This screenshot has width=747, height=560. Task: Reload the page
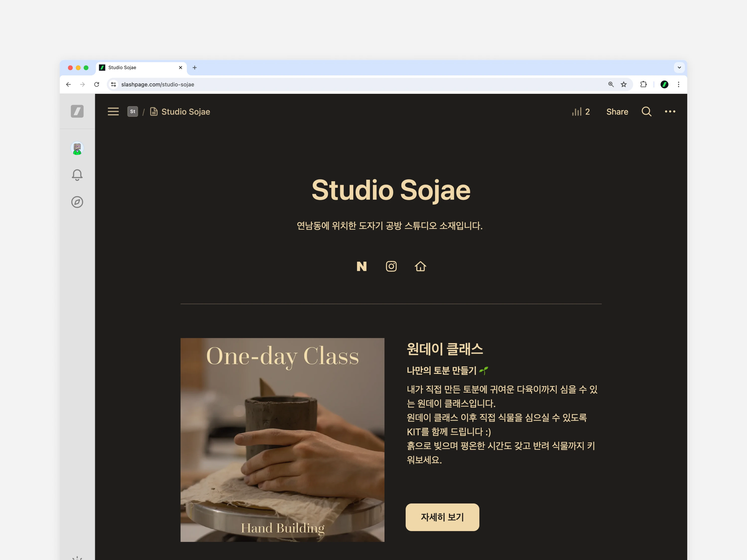97,84
